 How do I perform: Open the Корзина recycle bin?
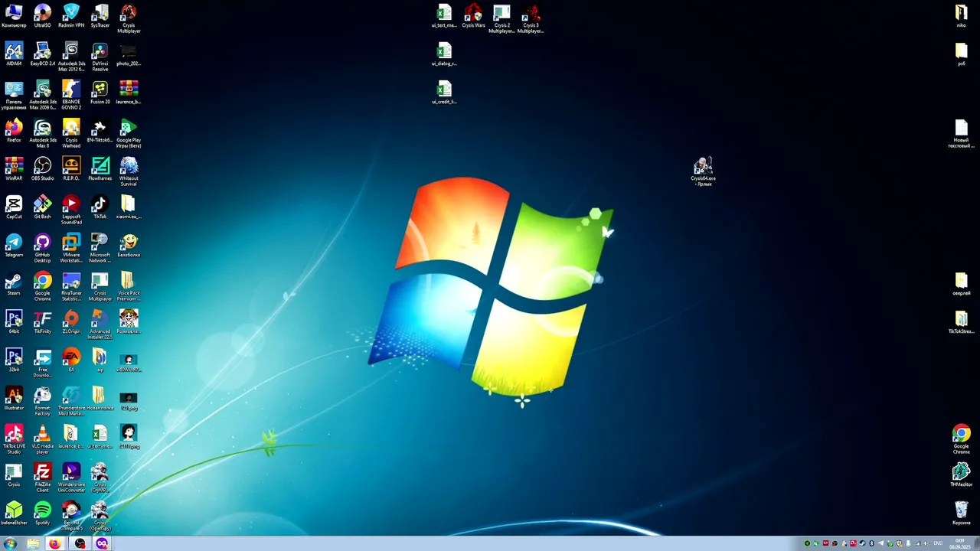[961, 514]
